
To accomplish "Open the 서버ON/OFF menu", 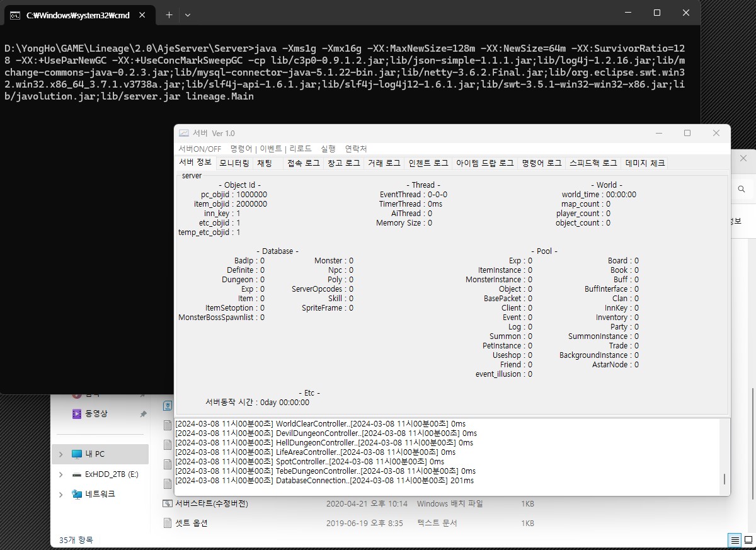I will pyautogui.click(x=200, y=149).
